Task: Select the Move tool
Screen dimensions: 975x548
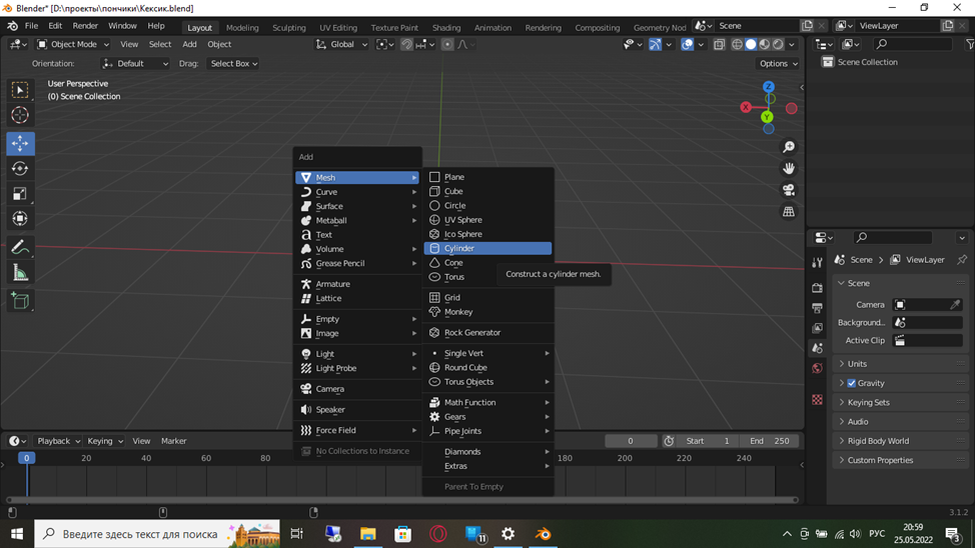Action: pos(20,143)
